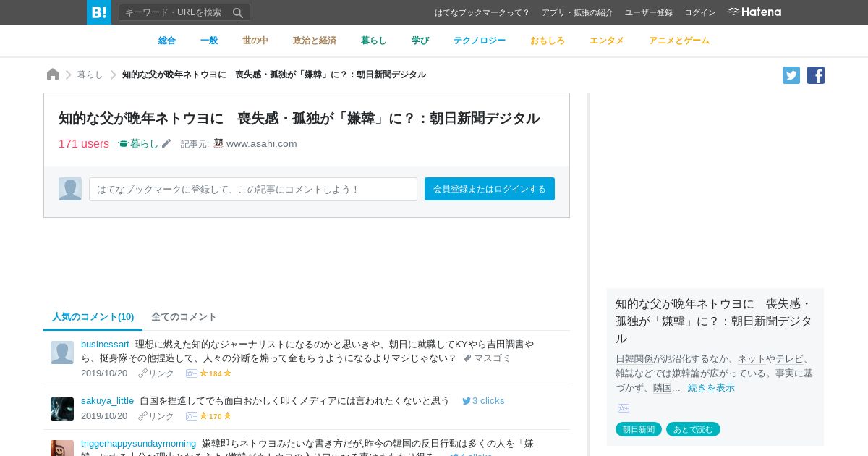The height and width of the screenshot is (456, 868).
Task: Add star to businessart's comment
Action: [x=192, y=373]
